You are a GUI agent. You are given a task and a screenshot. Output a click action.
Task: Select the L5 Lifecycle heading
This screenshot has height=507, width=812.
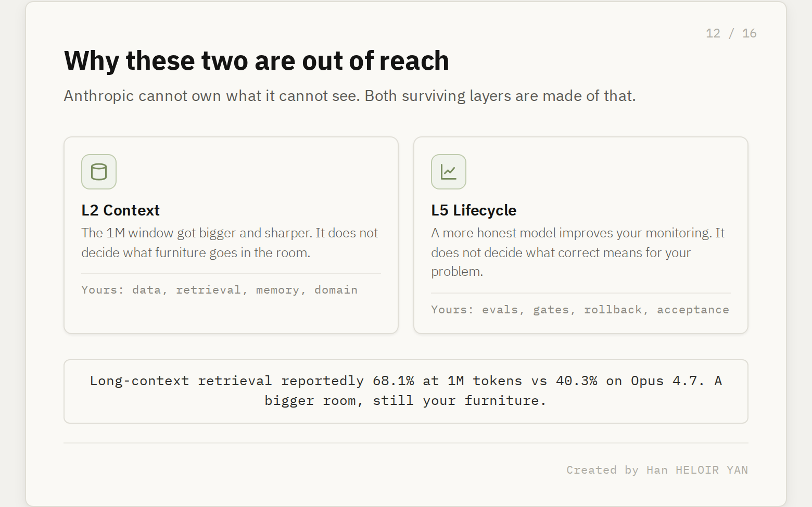pos(474,210)
